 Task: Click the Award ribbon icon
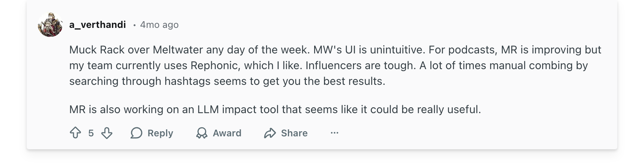(201, 133)
